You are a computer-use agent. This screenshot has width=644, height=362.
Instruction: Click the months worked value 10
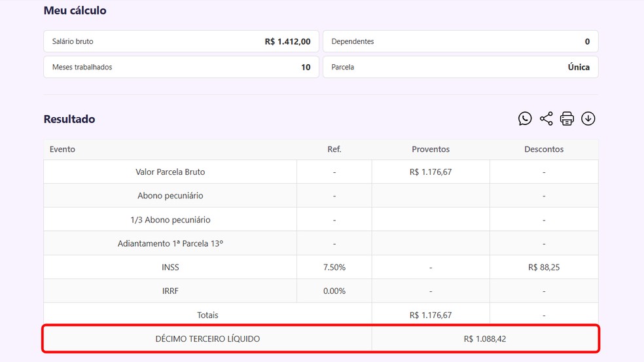pyautogui.click(x=306, y=67)
